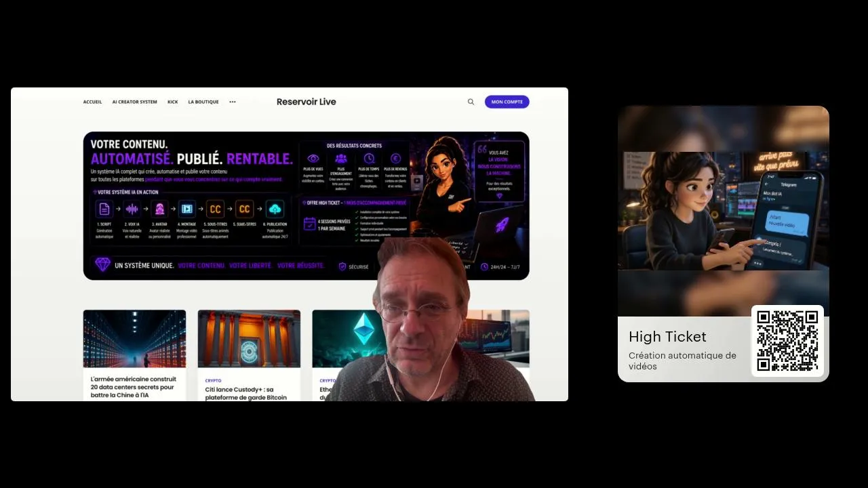Viewport: 868px width, 488px height.
Task: Click the people icon above Plus d'engagement
Action: tap(341, 159)
